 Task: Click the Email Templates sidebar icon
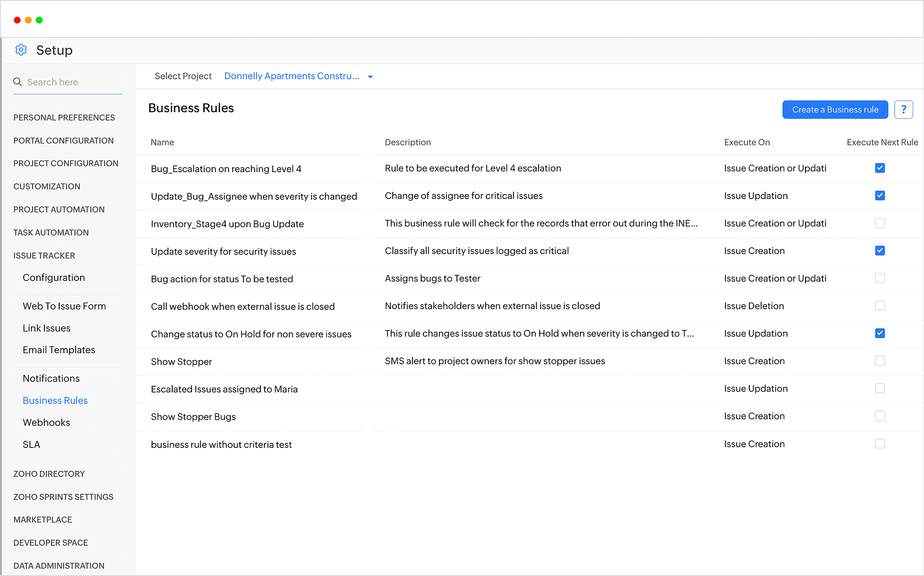[58, 349]
